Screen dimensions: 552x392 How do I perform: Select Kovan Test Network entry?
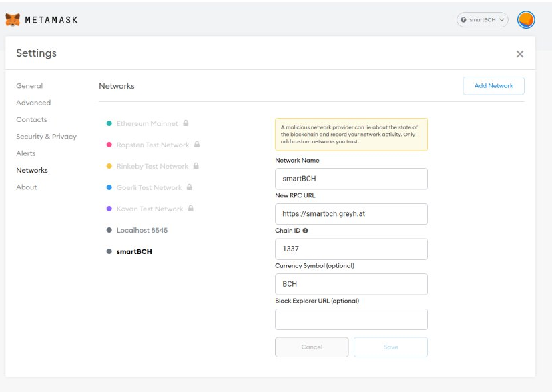tap(150, 209)
